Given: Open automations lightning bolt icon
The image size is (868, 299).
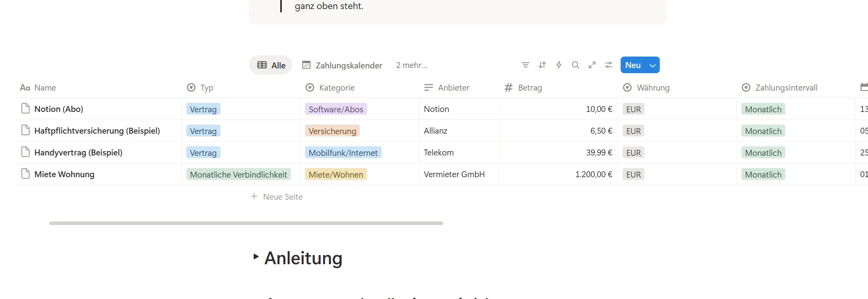Looking at the screenshot, I should coord(559,65).
